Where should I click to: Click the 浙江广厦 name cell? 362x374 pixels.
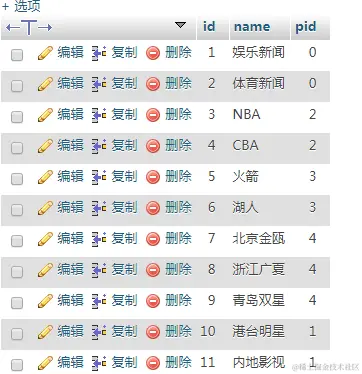pyautogui.click(x=258, y=269)
